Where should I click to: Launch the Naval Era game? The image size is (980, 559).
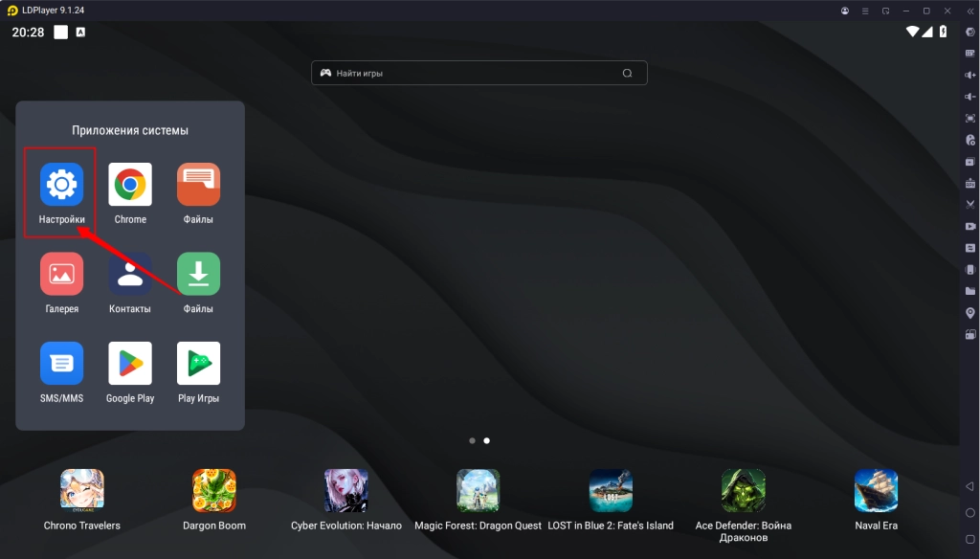[x=876, y=491]
